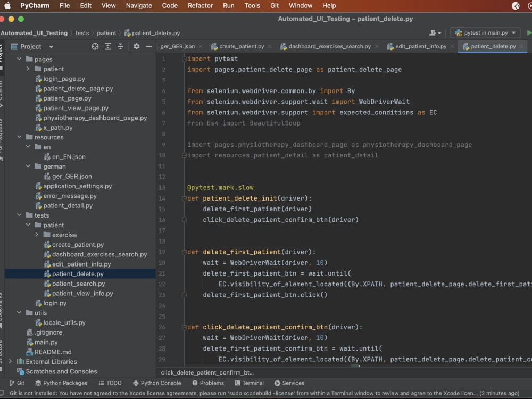
Task: Open the Problems tool window
Action: tap(209, 383)
